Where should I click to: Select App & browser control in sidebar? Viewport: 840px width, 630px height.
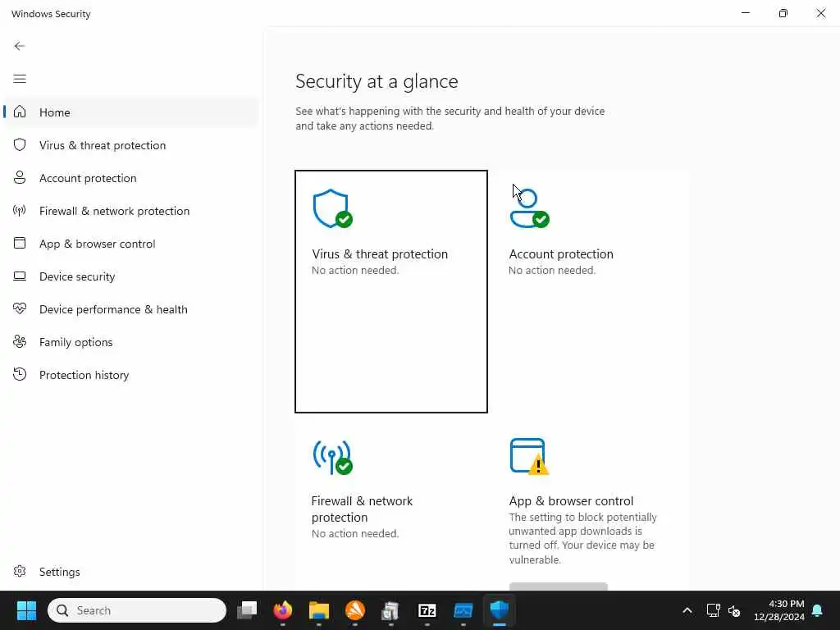click(131, 243)
